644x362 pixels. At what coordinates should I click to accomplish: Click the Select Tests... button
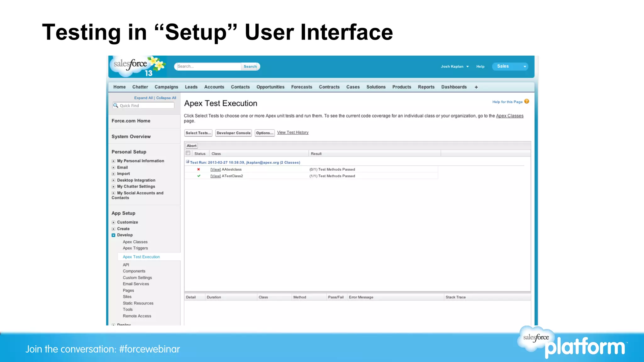[198, 133]
